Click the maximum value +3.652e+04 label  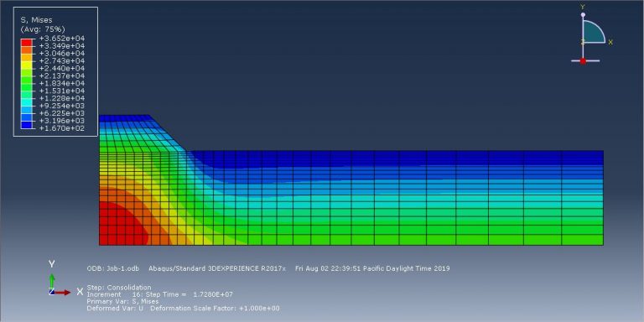[x=62, y=39]
